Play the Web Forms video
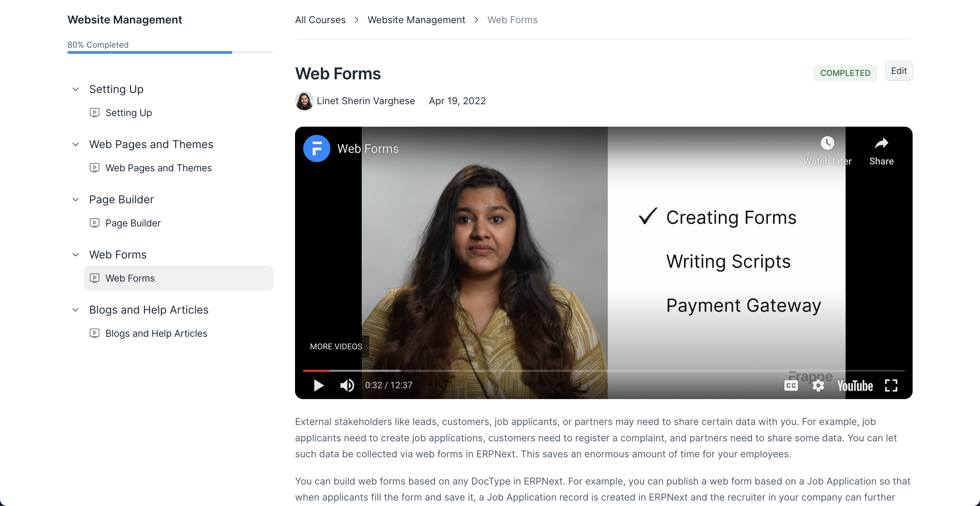 tap(318, 385)
